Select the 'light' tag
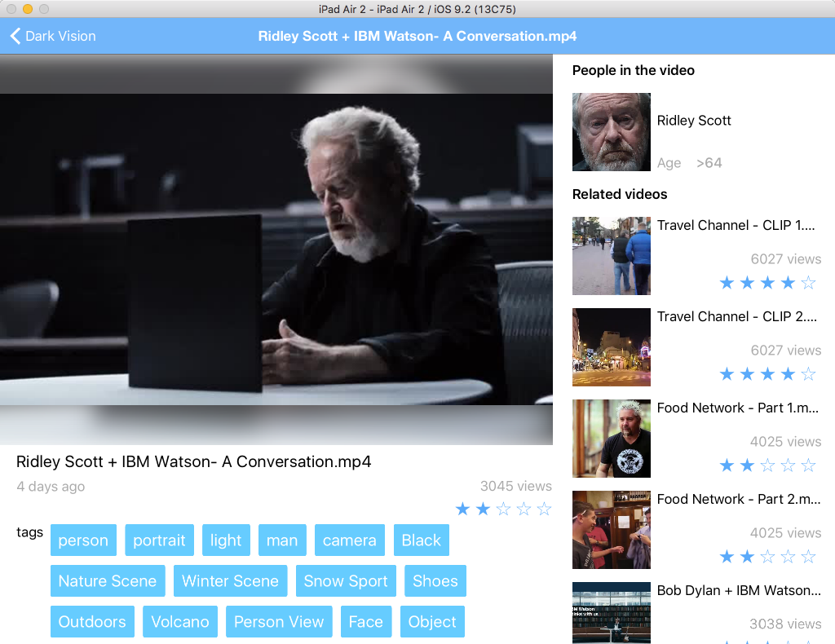835x644 pixels. pyautogui.click(x=226, y=540)
